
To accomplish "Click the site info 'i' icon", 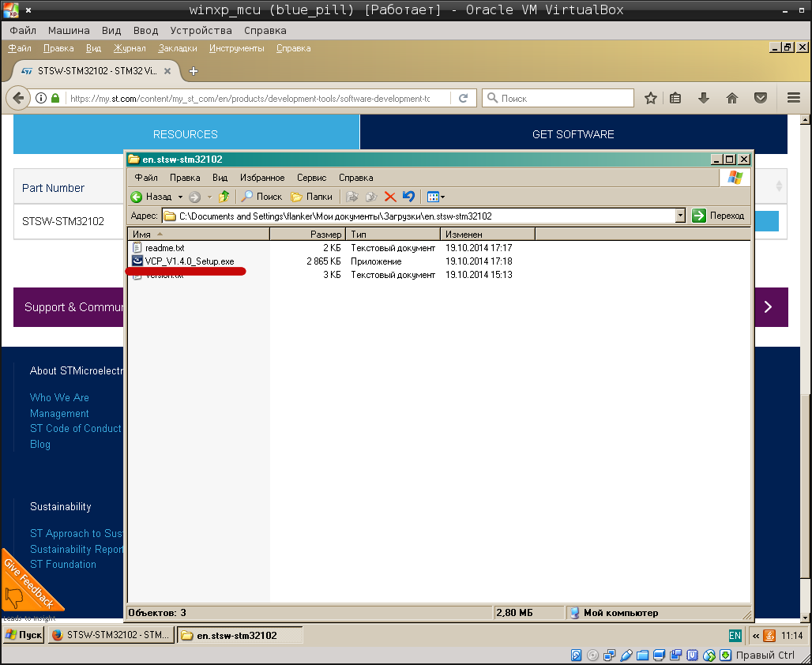I will coord(41,98).
